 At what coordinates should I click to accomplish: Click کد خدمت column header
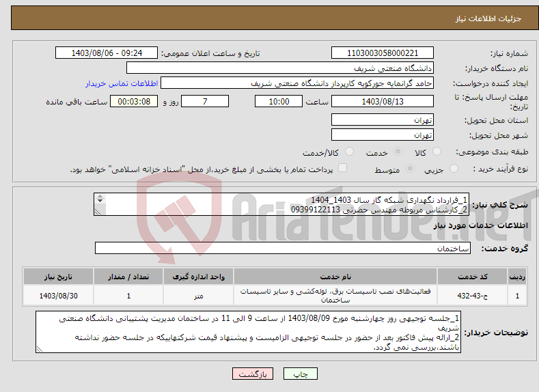(473, 277)
